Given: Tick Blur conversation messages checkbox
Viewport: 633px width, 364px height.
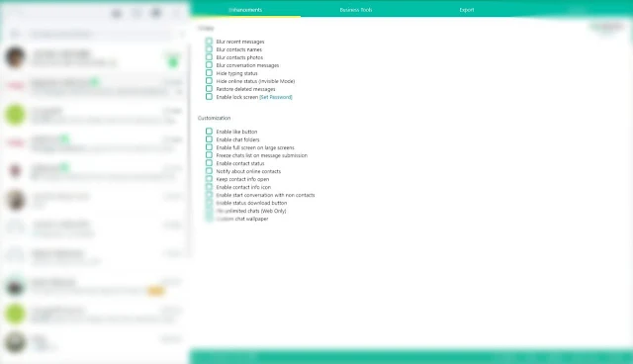Looking at the screenshot, I should click(x=209, y=65).
